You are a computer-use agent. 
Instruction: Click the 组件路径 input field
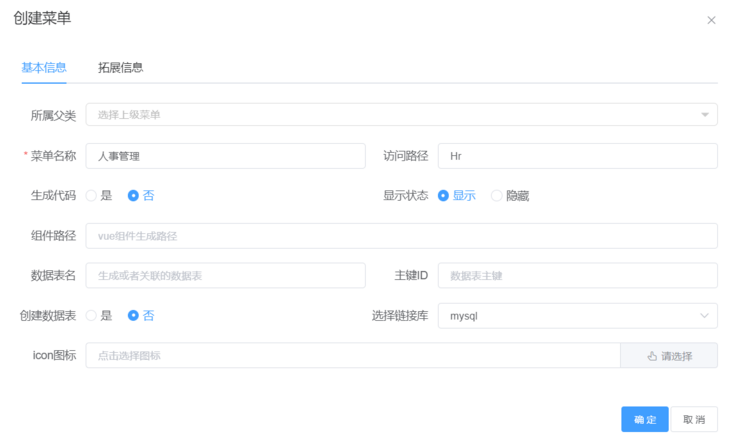tap(401, 236)
